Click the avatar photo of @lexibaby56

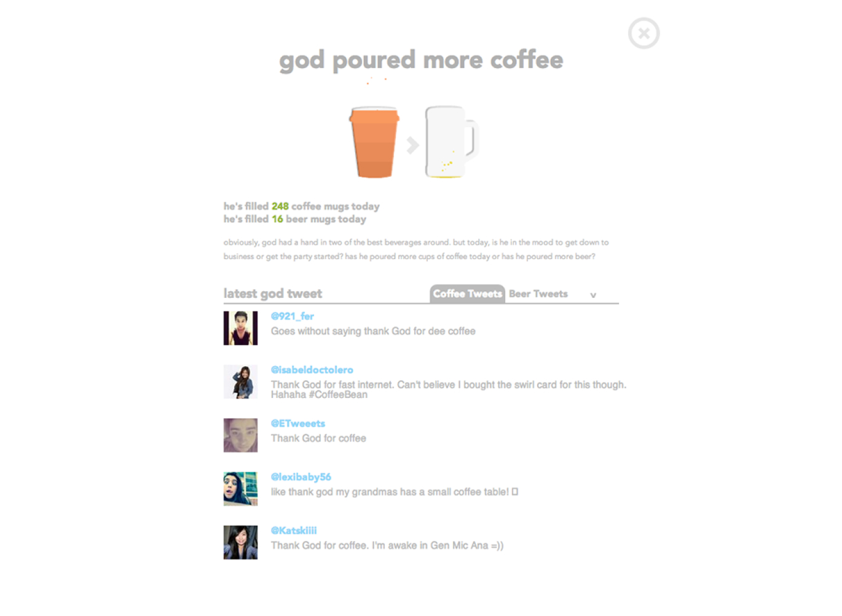tap(240, 488)
